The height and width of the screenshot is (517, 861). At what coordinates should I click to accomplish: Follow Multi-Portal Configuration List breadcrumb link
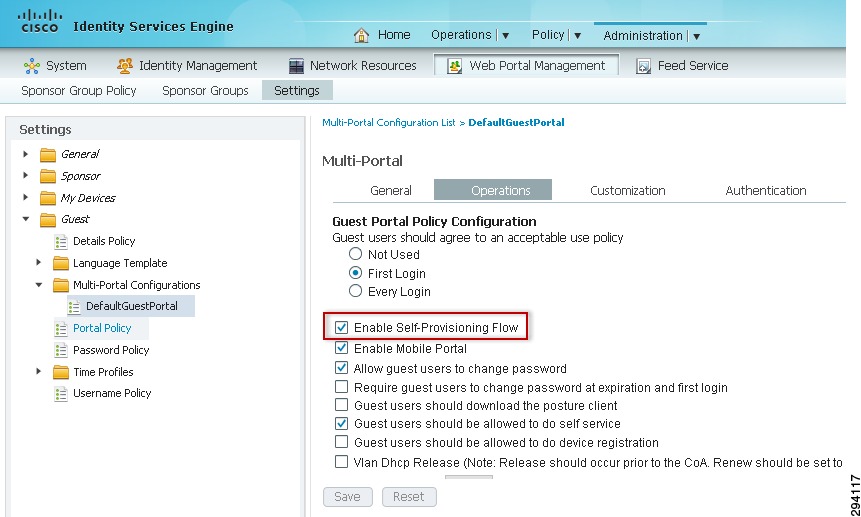click(x=389, y=122)
